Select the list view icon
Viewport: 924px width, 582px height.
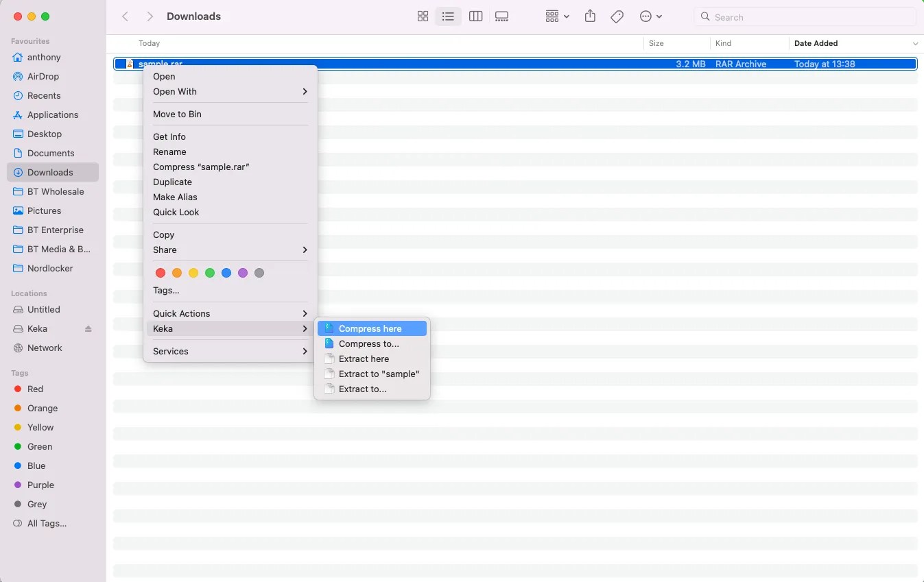pyautogui.click(x=449, y=16)
